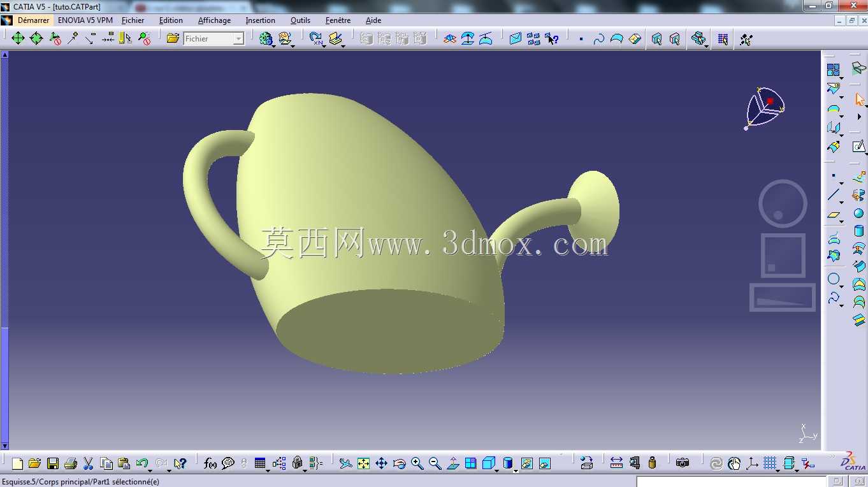Click the Zoom In magnifier
The width and height of the screenshot is (868, 487).
[x=417, y=463]
